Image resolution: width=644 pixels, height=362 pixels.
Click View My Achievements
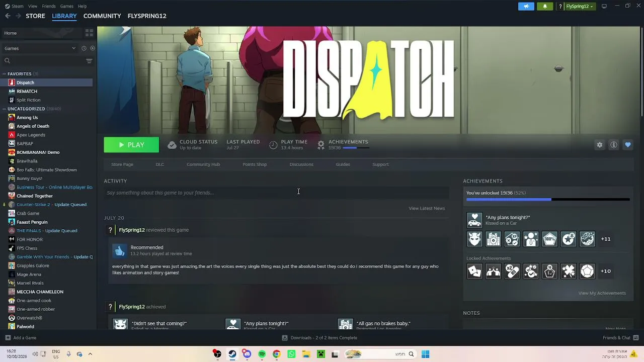click(602, 293)
